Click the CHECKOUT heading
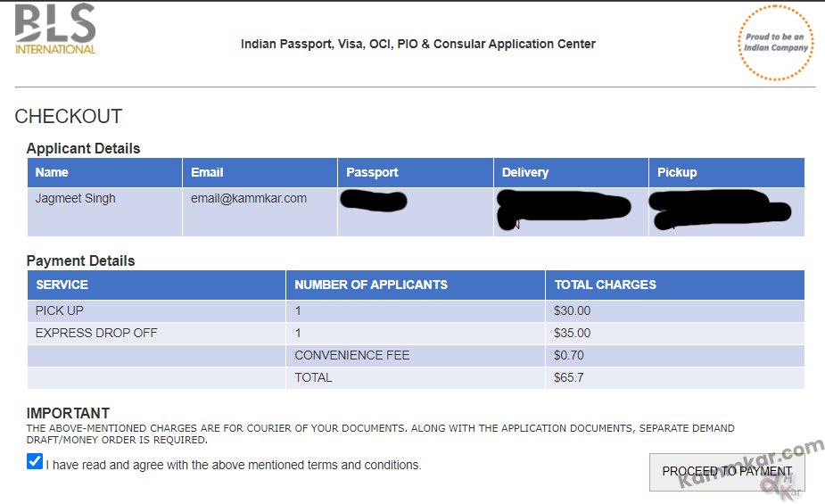The height and width of the screenshot is (504, 825). (69, 116)
